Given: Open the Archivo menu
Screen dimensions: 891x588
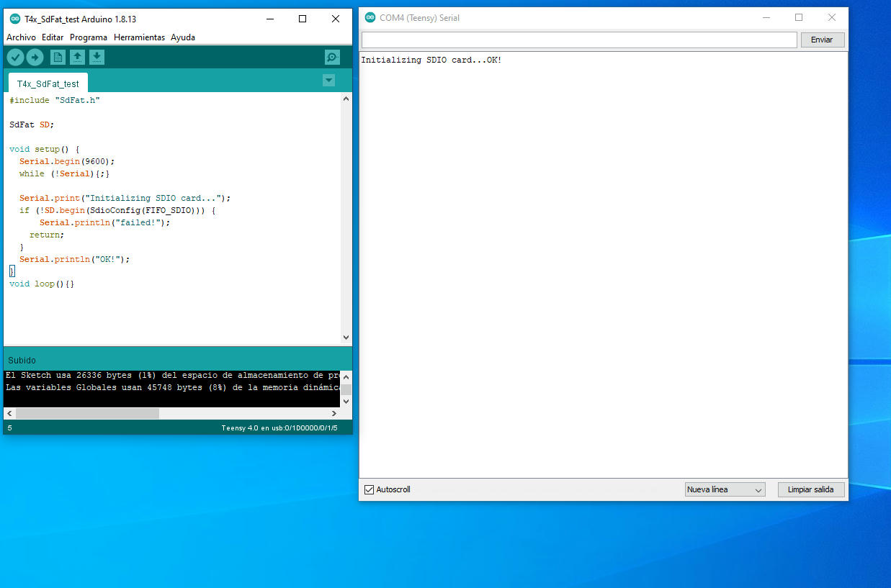Looking at the screenshot, I should (21, 37).
